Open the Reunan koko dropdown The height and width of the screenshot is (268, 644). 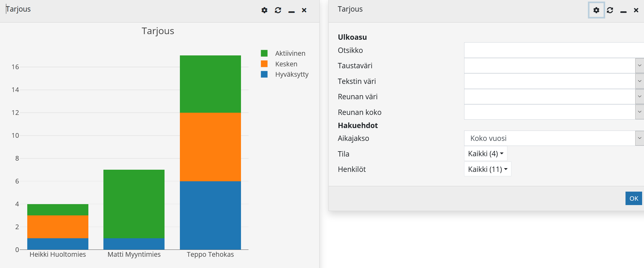tap(639, 112)
